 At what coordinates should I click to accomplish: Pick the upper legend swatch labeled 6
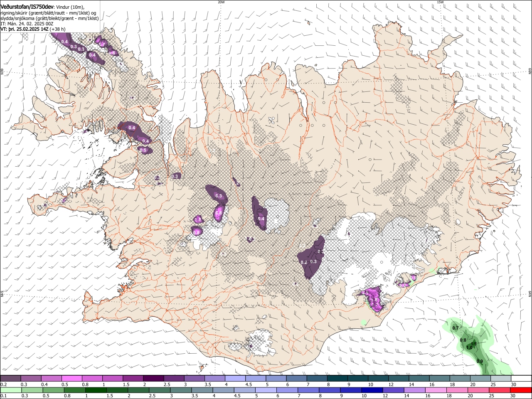[296, 378]
